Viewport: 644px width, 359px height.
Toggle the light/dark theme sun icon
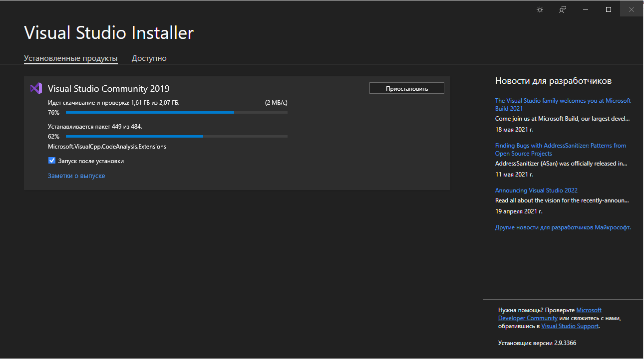point(540,9)
